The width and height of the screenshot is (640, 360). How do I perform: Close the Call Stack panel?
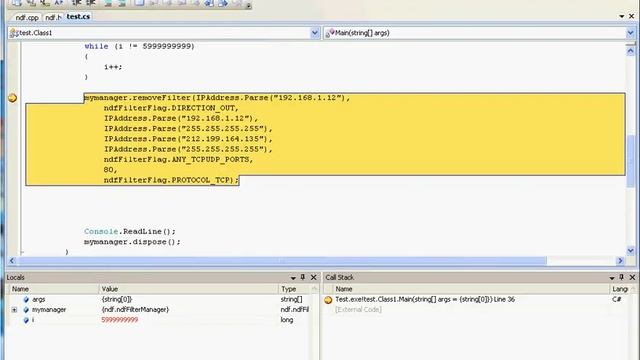[x=632, y=277]
